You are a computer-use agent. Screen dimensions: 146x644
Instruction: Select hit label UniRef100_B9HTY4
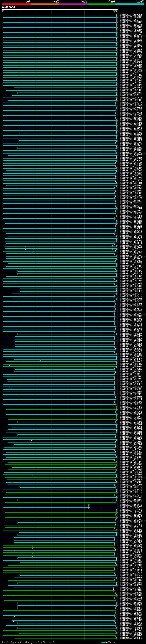pos(131,550)
